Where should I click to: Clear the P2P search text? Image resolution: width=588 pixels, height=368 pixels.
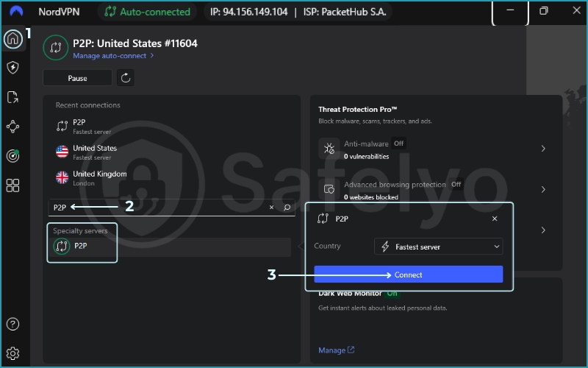(271, 208)
